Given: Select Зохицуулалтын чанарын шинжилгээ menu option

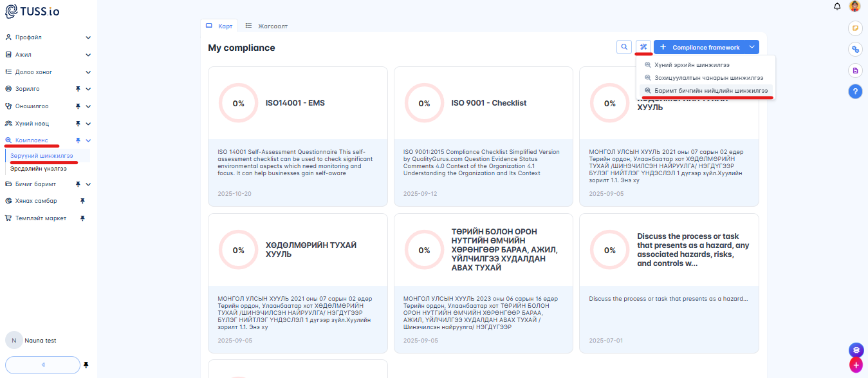Looking at the screenshot, I should (x=705, y=78).
